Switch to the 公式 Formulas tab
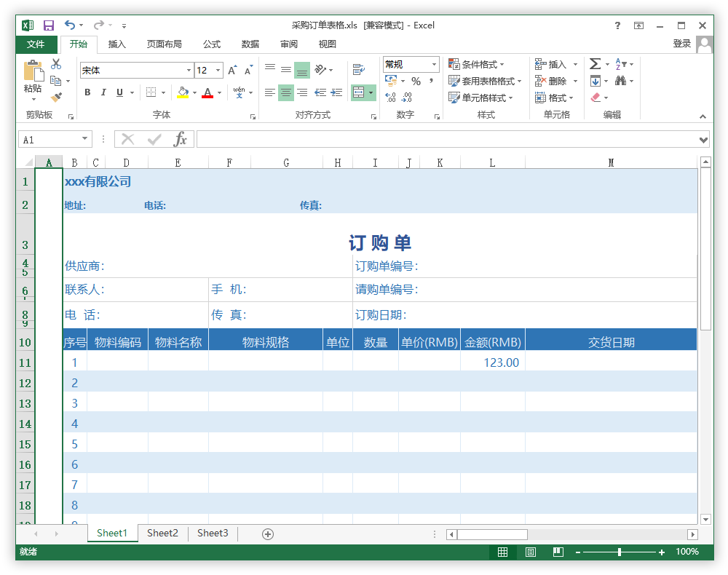 point(212,44)
